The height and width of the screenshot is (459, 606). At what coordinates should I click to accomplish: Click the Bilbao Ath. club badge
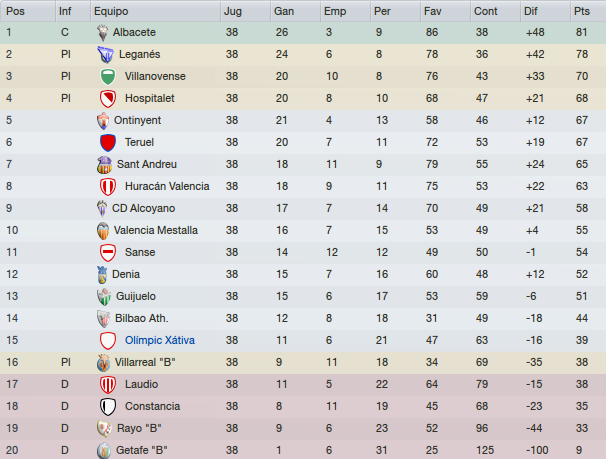(x=104, y=319)
